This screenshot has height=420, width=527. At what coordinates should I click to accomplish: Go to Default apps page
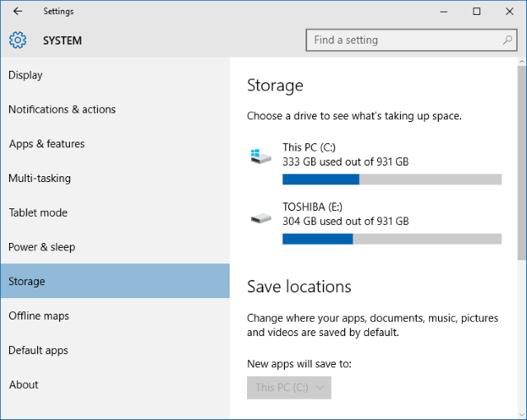(38, 351)
